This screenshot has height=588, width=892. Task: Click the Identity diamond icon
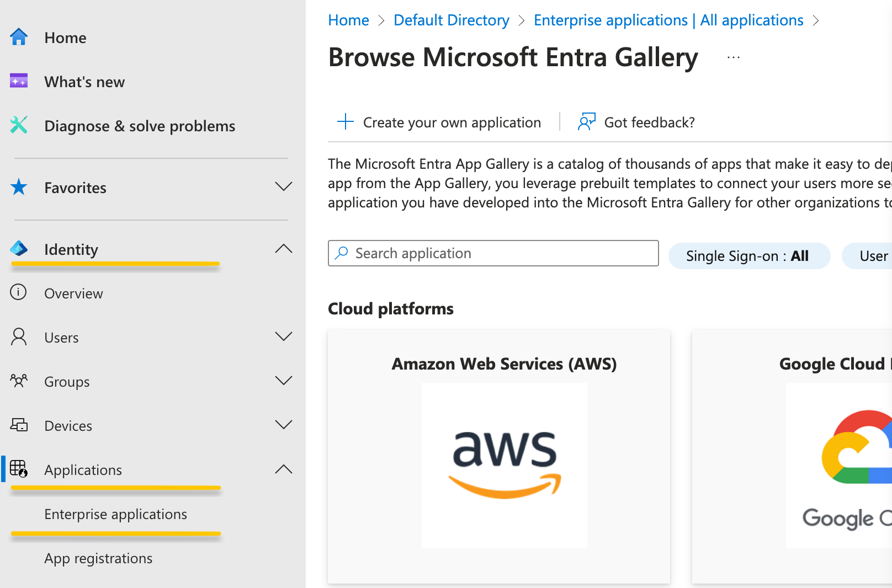click(x=19, y=249)
